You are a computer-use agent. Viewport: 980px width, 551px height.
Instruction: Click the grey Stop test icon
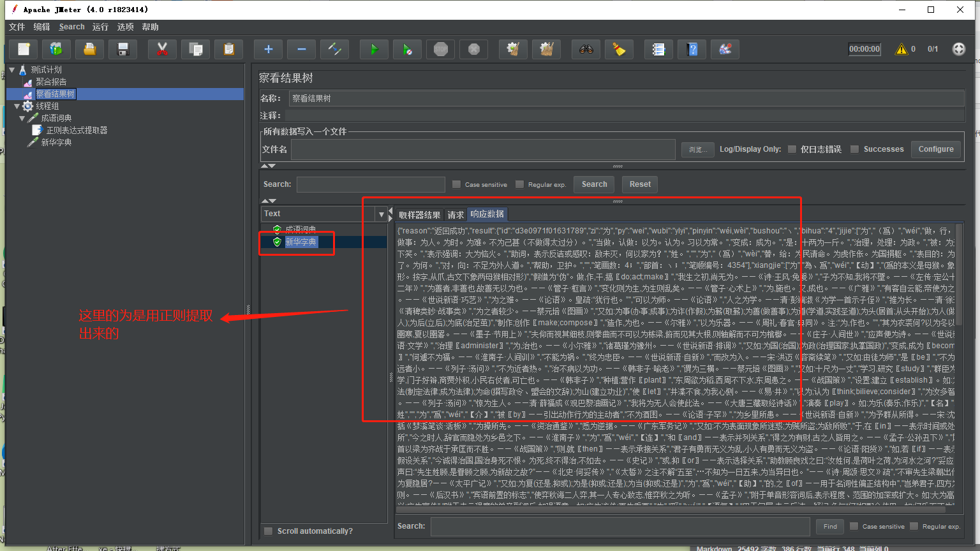pos(440,49)
